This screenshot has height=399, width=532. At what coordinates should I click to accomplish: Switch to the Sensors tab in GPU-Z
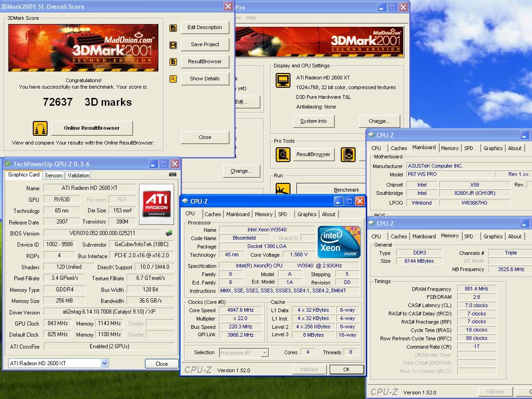pos(54,175)
